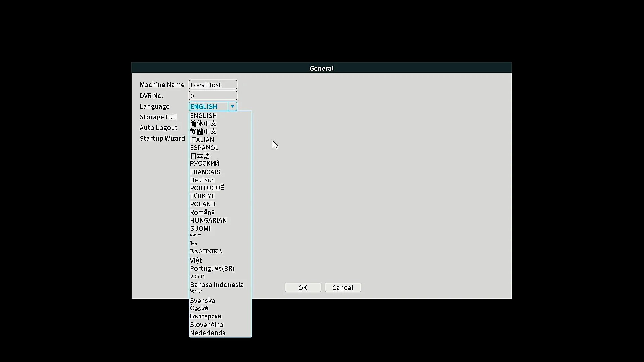Viewport: 644px width, 362px height.
Task: Select ENGLISH from the language list
Action: (x=203, y=116)
